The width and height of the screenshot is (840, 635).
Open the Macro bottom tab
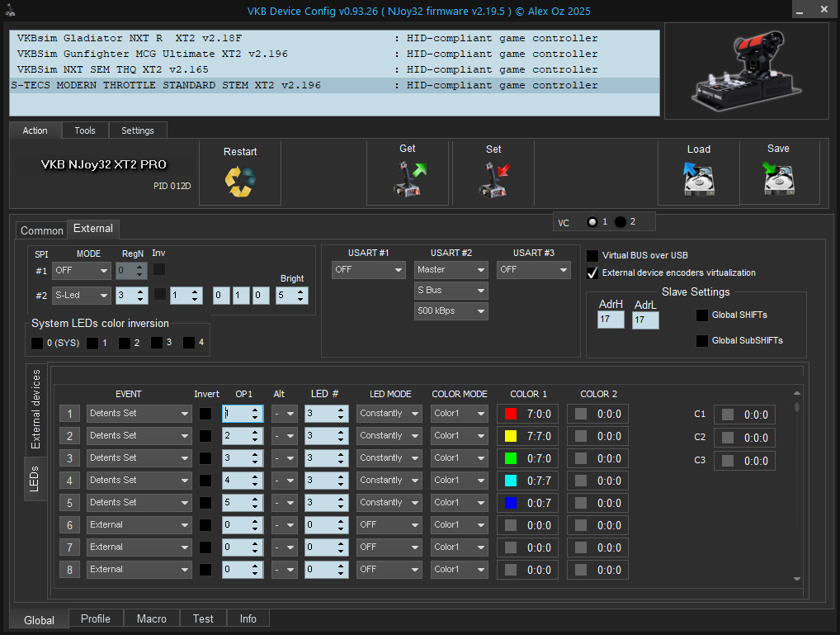(152, 618)
